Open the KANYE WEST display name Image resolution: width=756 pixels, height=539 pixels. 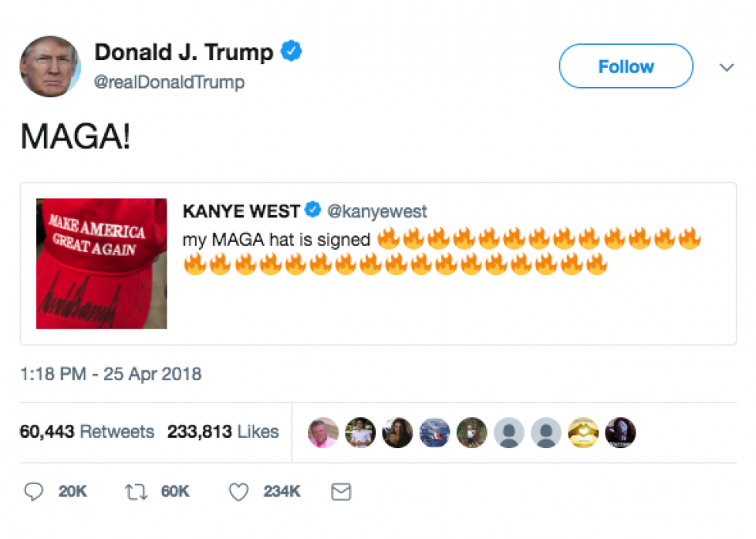241,211
